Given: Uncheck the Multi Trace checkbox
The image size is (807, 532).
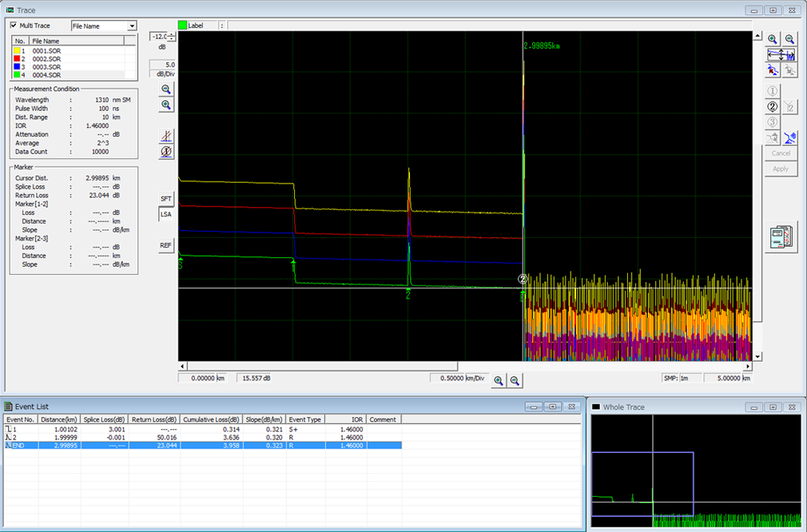Looking at the screenshot, I should tap(13, 26).
